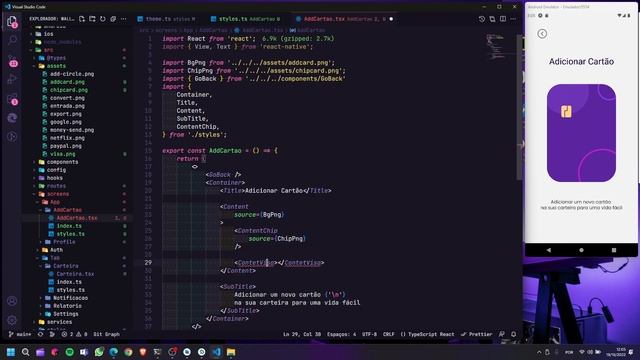Collapse the src folder

(48, 50)
